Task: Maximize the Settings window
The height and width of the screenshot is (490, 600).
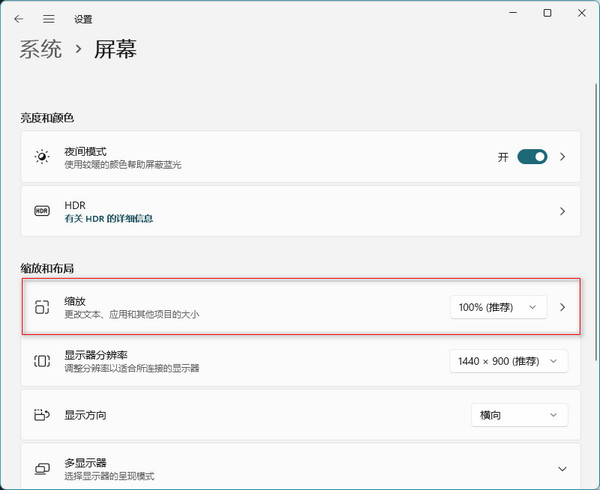Action: click(547, 13)
